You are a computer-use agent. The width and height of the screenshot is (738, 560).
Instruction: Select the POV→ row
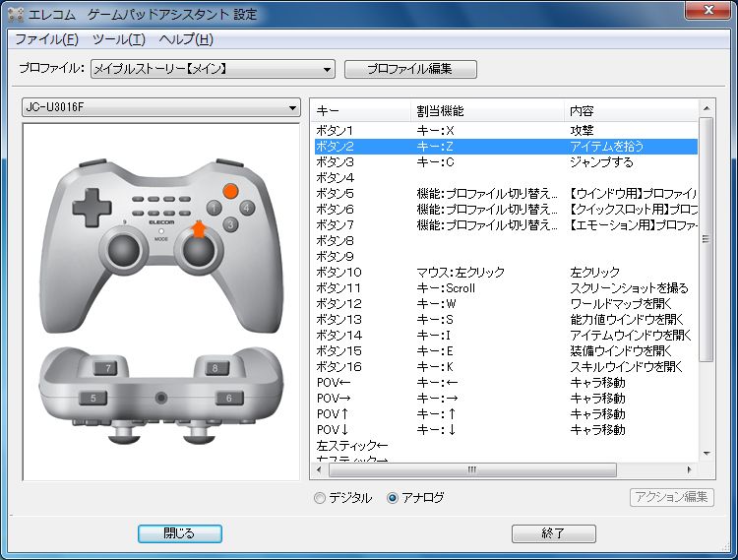point(506,399)
